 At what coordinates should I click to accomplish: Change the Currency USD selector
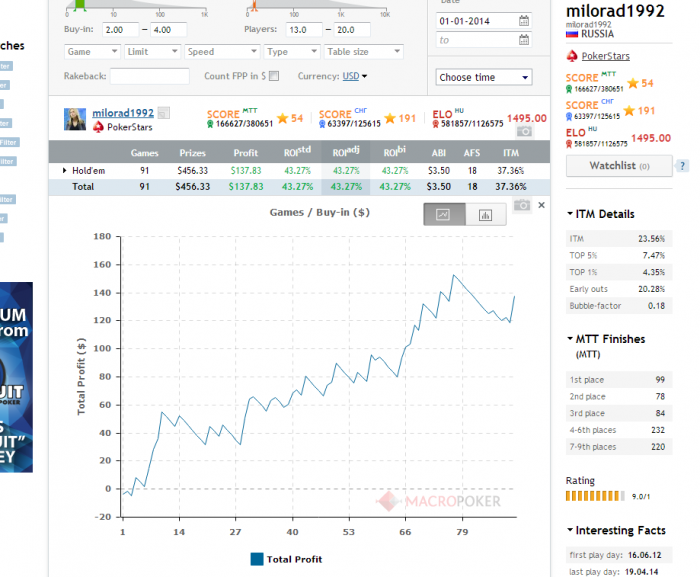tap(354, 76)
